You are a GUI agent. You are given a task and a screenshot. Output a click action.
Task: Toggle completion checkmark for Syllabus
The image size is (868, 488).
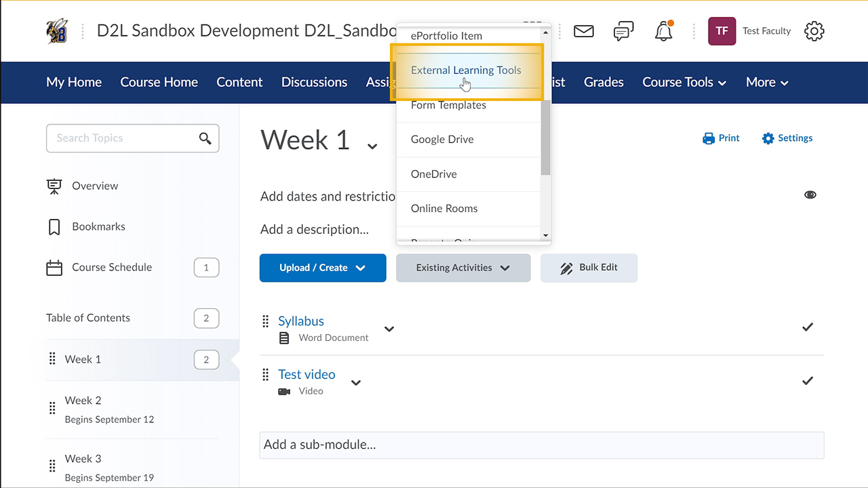pos(807,327)
